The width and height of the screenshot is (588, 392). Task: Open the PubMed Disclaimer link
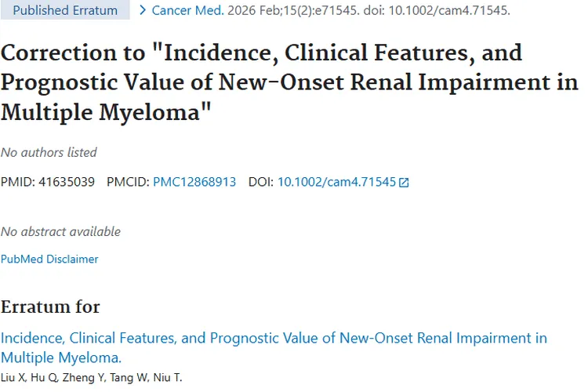tap(49, 259)
